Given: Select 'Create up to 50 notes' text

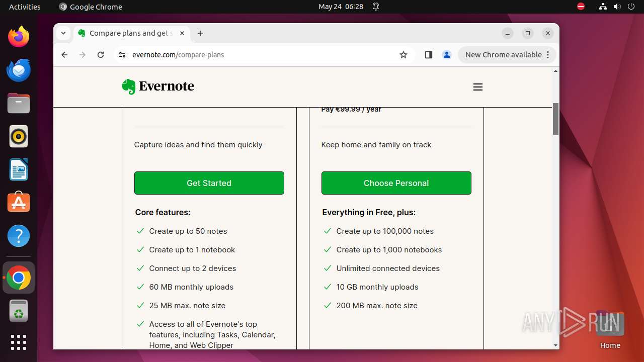Looking at the screenshot, I should pos(188,231).
